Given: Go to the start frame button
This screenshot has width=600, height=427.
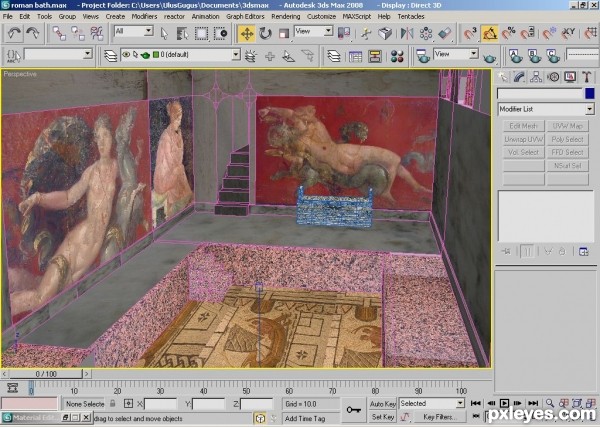Looking at the screenshot, I should (476, 403).
